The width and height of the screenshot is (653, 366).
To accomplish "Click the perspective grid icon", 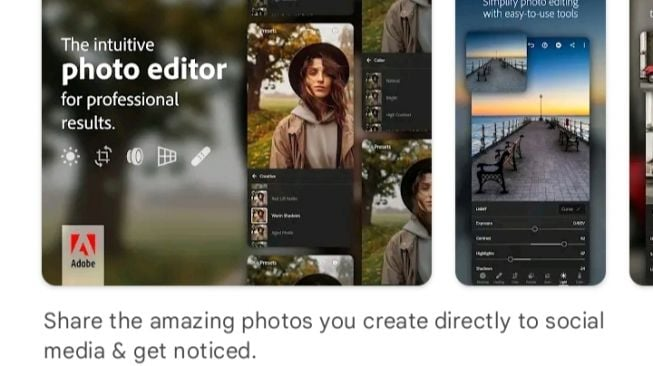I will click(167, 157).
